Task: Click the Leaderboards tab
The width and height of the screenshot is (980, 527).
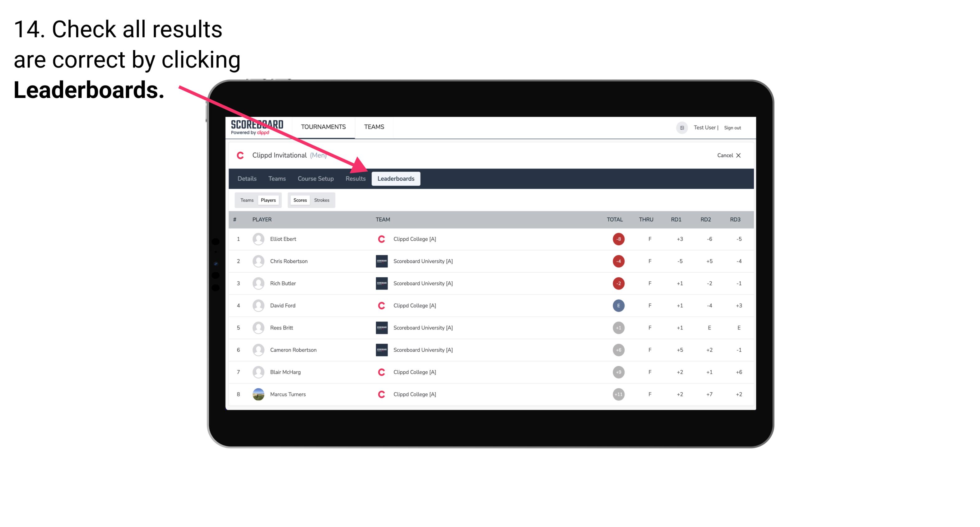Action: 396,178
